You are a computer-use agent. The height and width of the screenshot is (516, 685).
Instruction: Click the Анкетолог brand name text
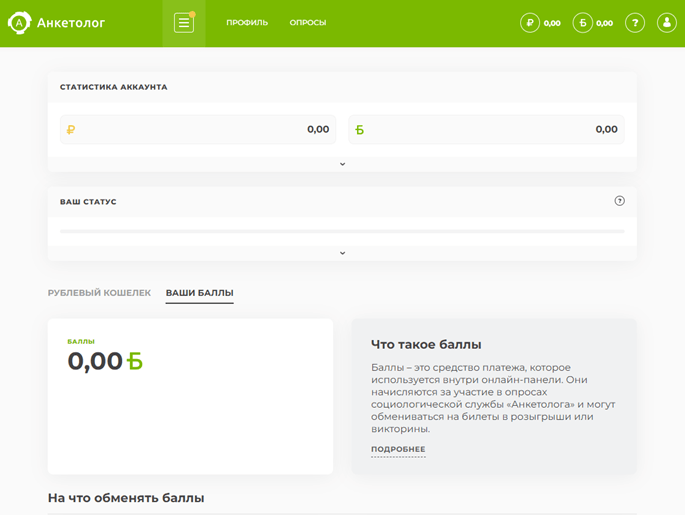click(x=71, y=23)
